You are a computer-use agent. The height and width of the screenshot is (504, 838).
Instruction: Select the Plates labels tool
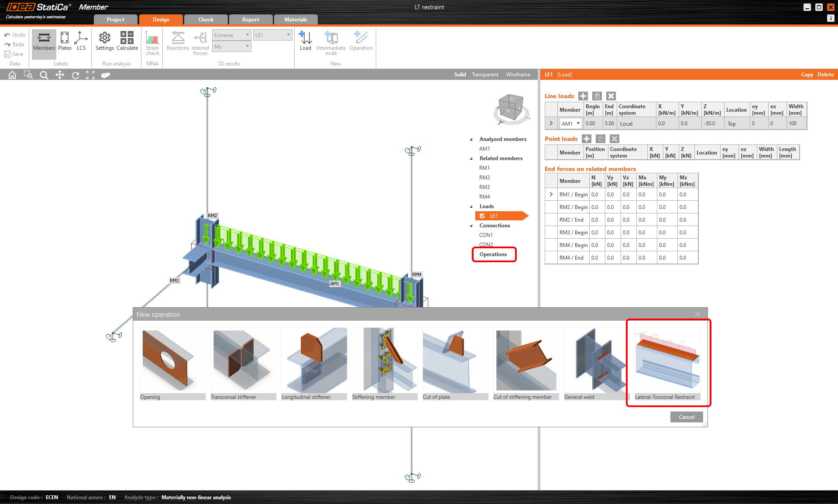pos(64,42)
